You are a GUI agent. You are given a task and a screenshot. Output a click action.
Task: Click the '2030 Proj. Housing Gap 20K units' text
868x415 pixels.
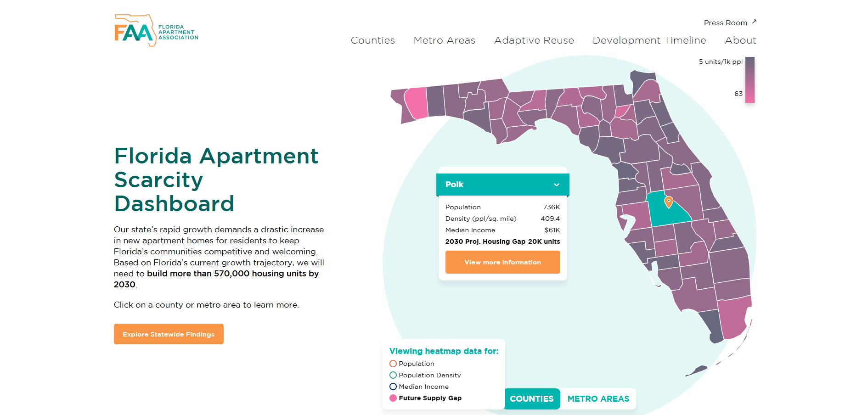coord(502,241)
